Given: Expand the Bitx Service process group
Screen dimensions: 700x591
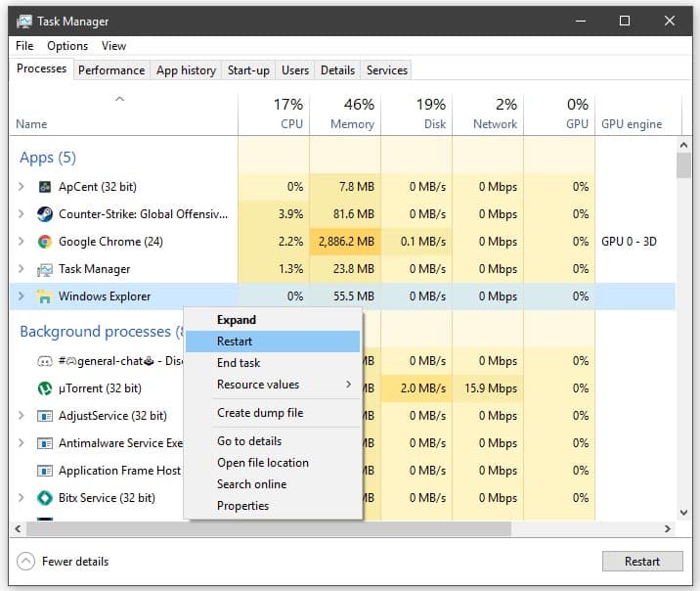Looking at the screenshot, I should 21,497.
